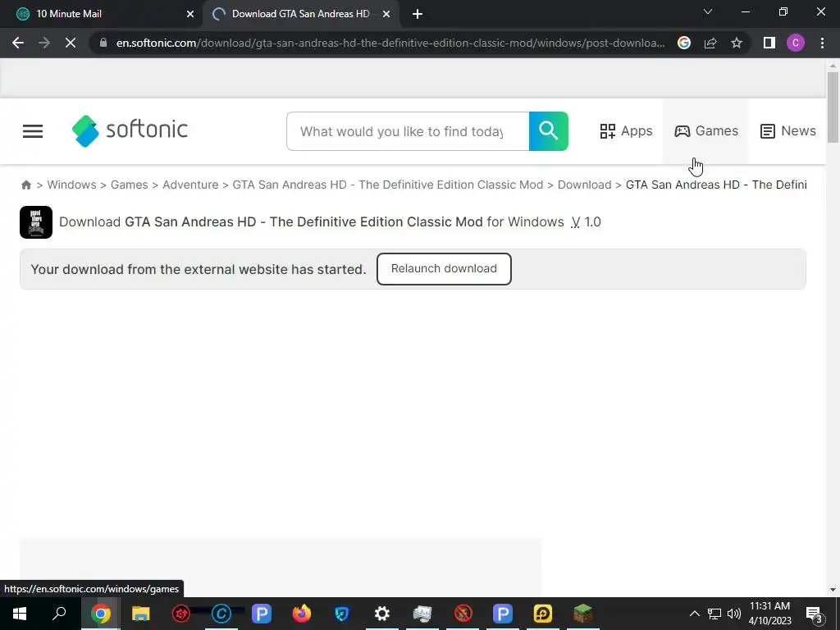This screenshot has width=840, height=630.
Task: Open the network tray icon
Action: [x=714, y=614]
